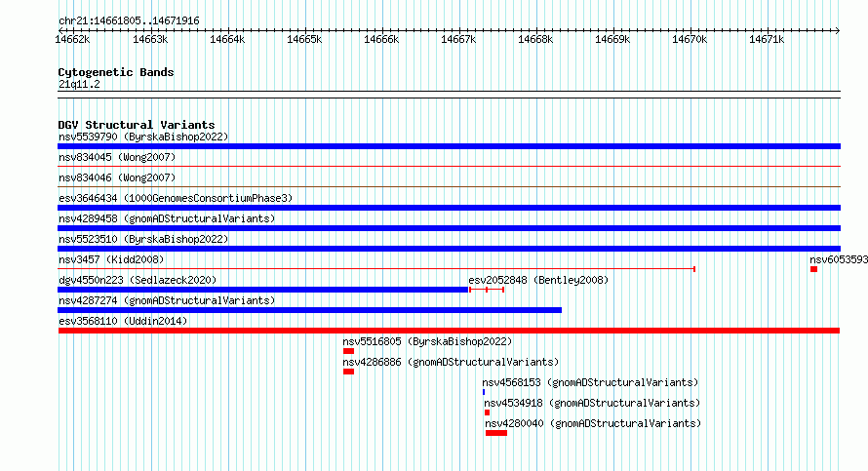This screenshot has height=471, width=868.
Task: Open nsv4568153 (gnomADStructuralVariants) label
Action: (590, 382)
